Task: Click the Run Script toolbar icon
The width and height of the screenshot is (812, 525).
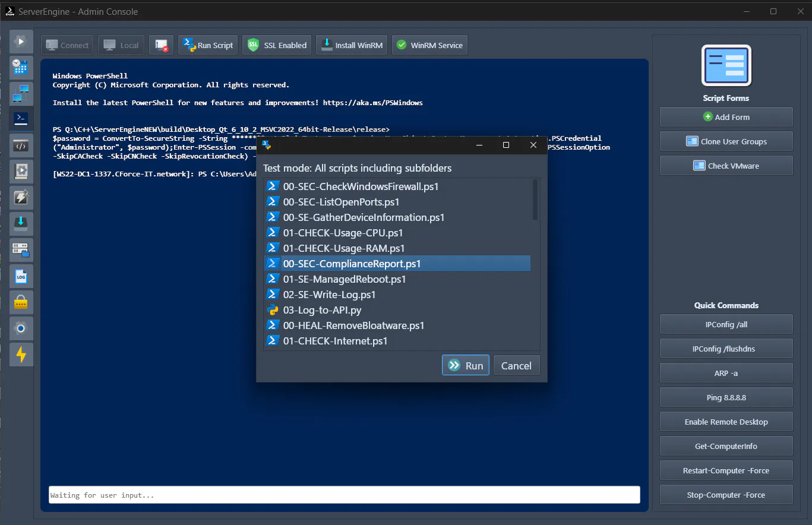Action: pyautogui.click(x=207, y=45)
